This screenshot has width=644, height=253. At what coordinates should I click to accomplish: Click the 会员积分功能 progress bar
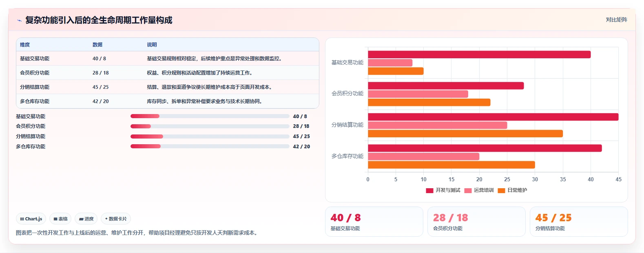point(210,126)
